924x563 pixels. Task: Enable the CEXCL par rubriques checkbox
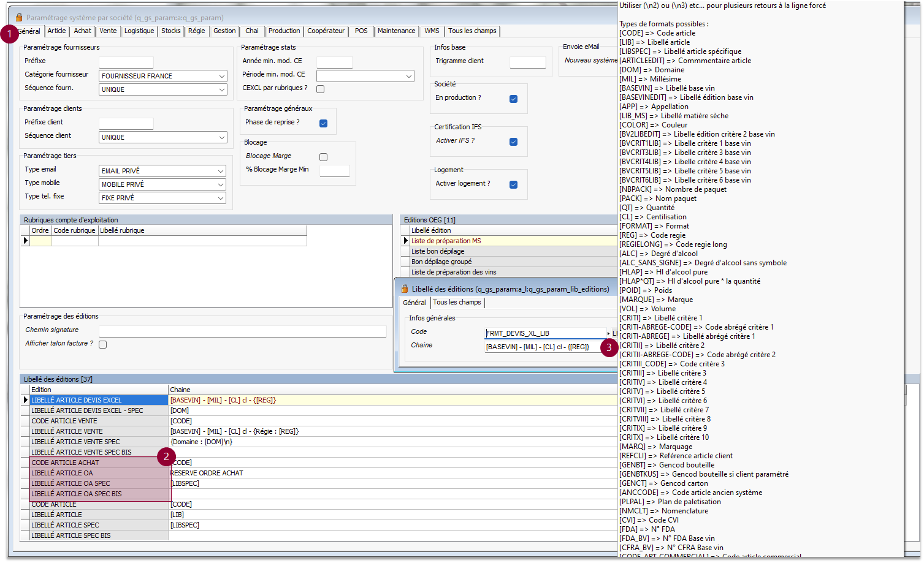click(x=320, y=89)
